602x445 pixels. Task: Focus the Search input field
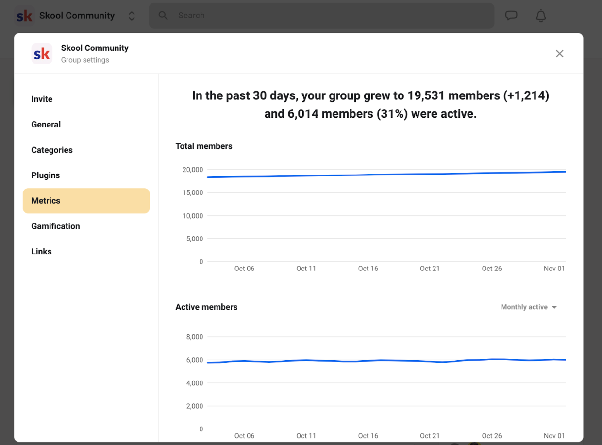(x=321, y=15)
